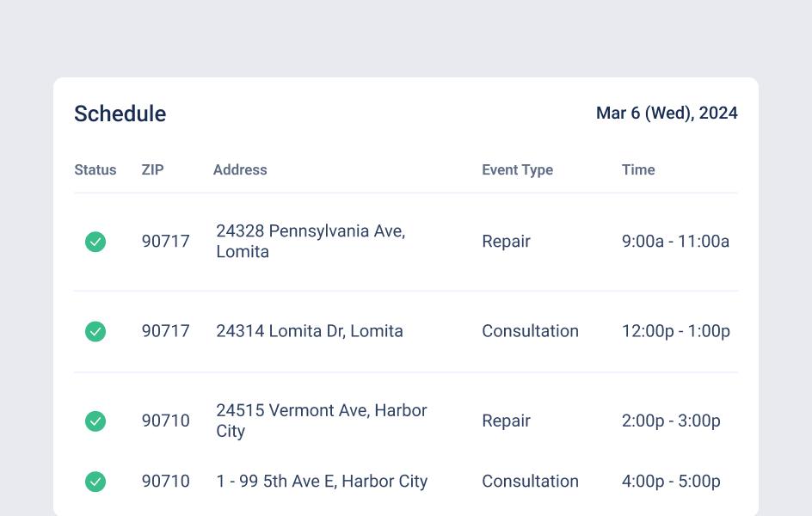Image resolution: width=812 pixels, height=516 pixels.
Task: Select the 2:00p - 3:00p time slot
Action: (x=671, y=421)
